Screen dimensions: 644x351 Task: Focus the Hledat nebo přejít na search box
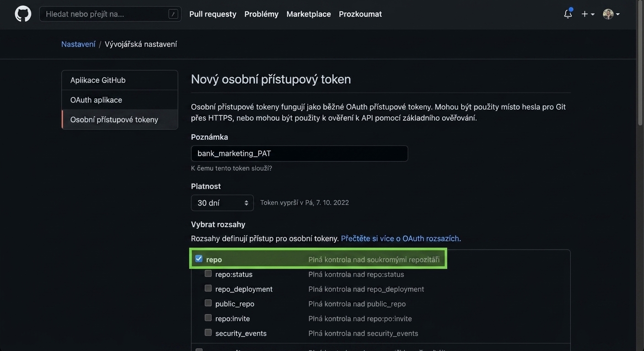110,14
